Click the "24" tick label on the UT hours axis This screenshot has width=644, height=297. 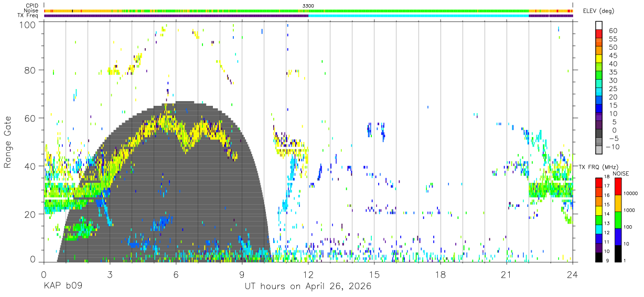pyautogui.click(x=573, y=273)
